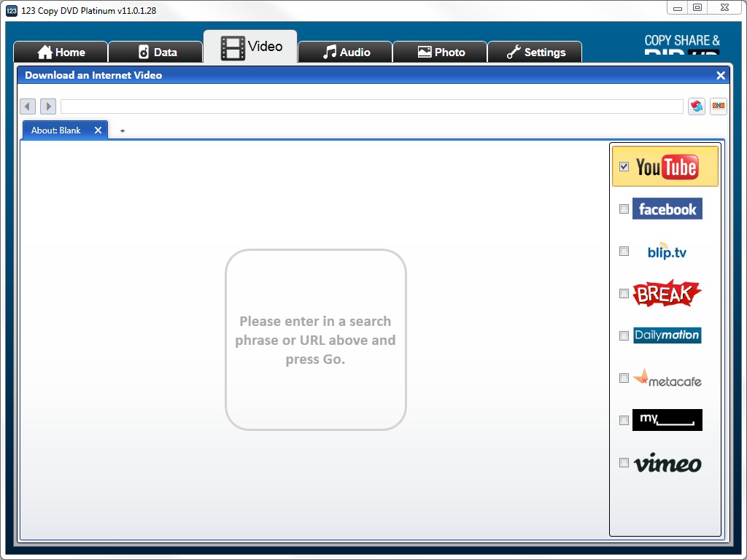Switch to the Data tab
Viewport: 747px width, 560px height.
coord(156,52)
